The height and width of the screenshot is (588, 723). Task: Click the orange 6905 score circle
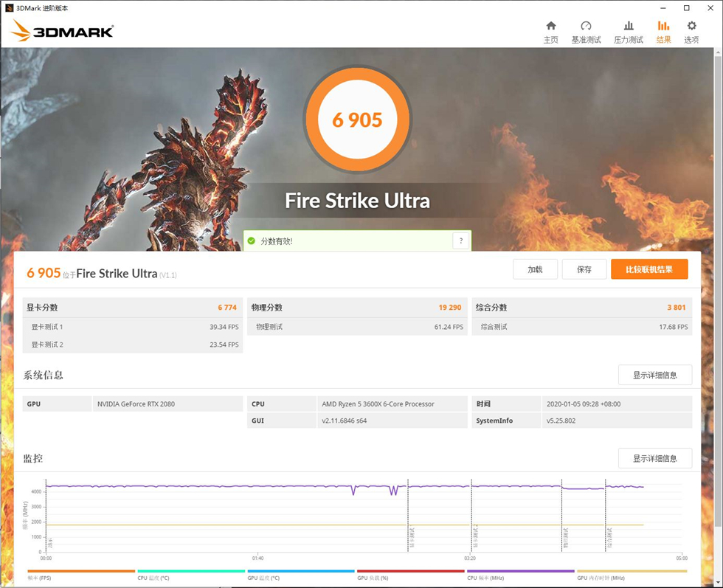(358, 120)
